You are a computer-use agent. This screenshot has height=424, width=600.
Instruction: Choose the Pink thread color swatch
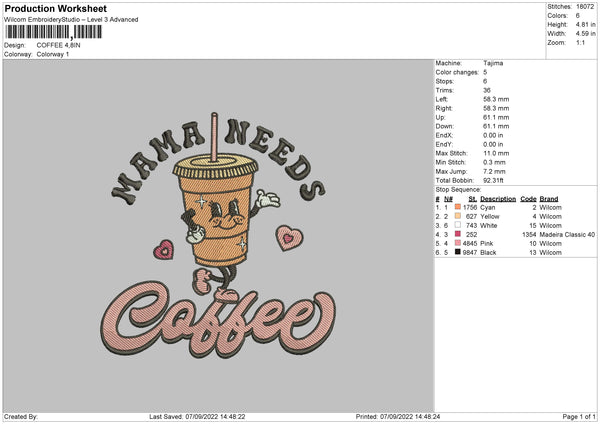(458, 243)
